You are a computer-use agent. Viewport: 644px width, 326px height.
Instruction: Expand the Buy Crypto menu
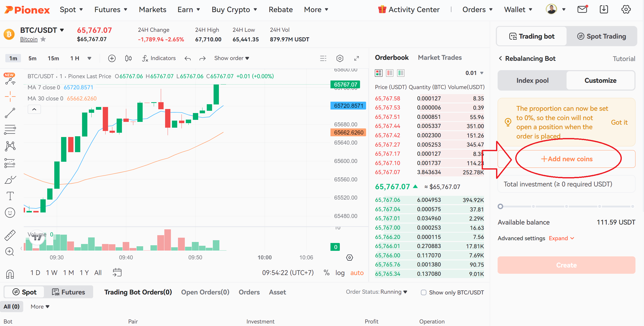[235, 10]
